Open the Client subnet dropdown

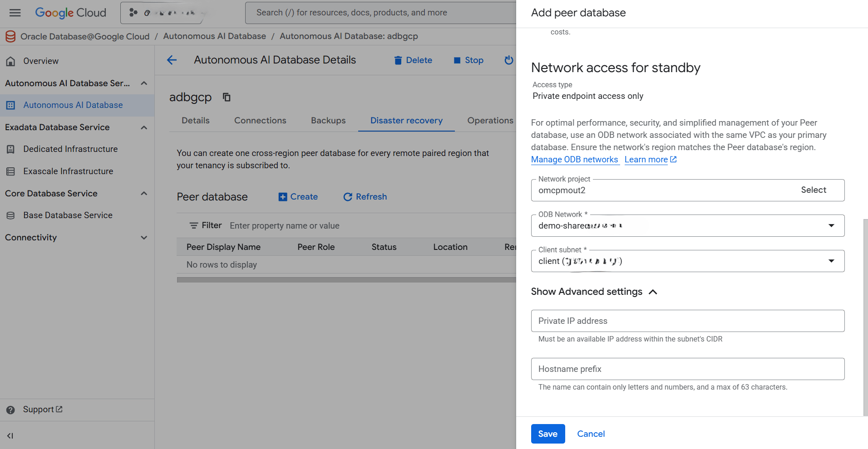[x=831, y=260]
